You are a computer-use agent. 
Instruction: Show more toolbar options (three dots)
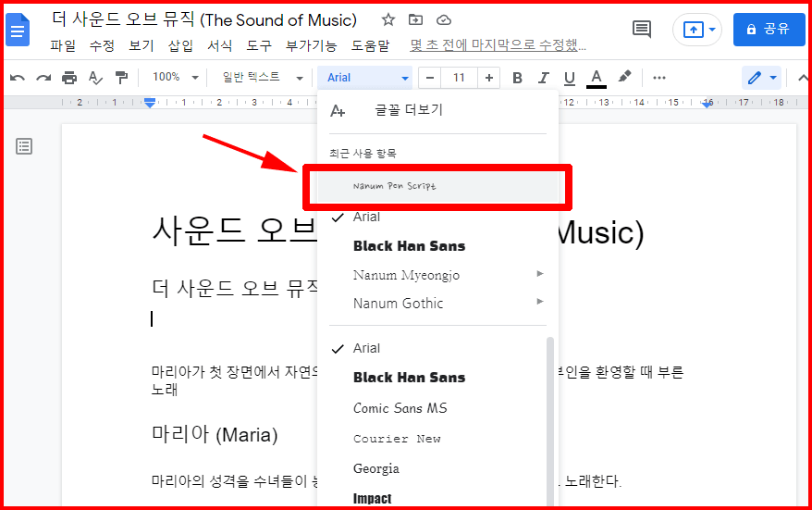pos(658,78)
